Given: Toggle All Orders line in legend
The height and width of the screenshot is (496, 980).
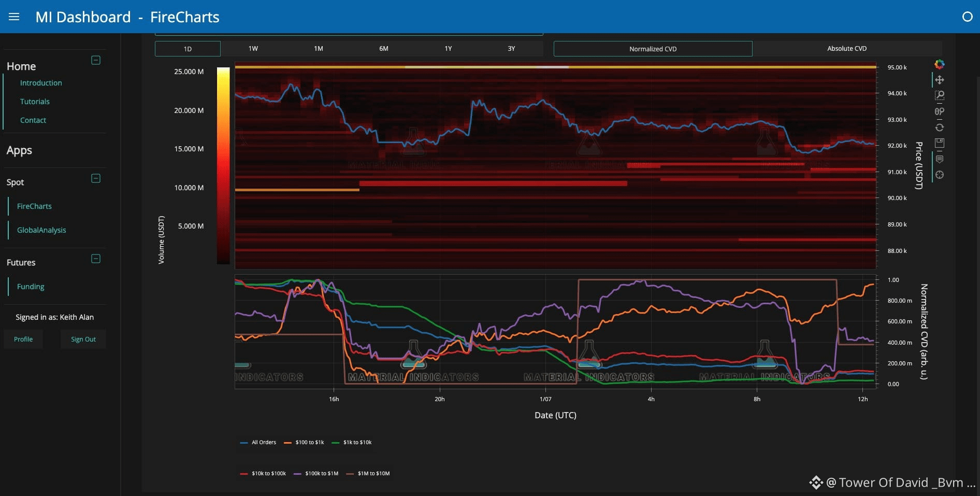Looking at the screenshot, I should [x=258, y=442].
